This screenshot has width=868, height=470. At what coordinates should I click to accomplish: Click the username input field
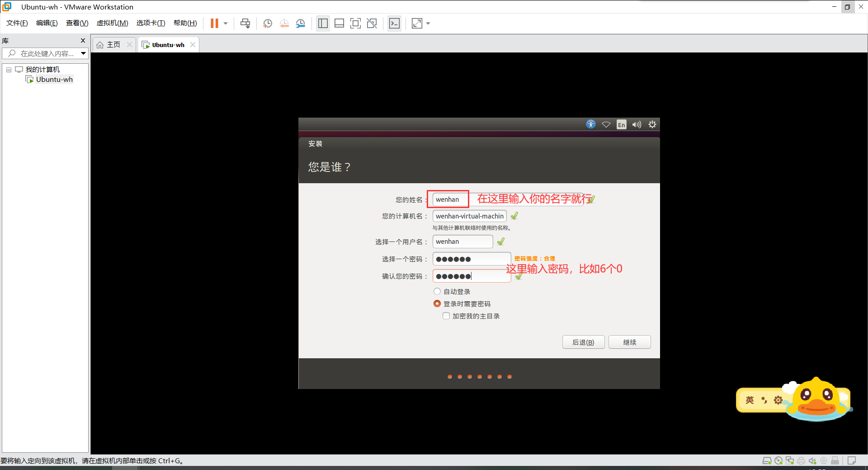[463, 242]
